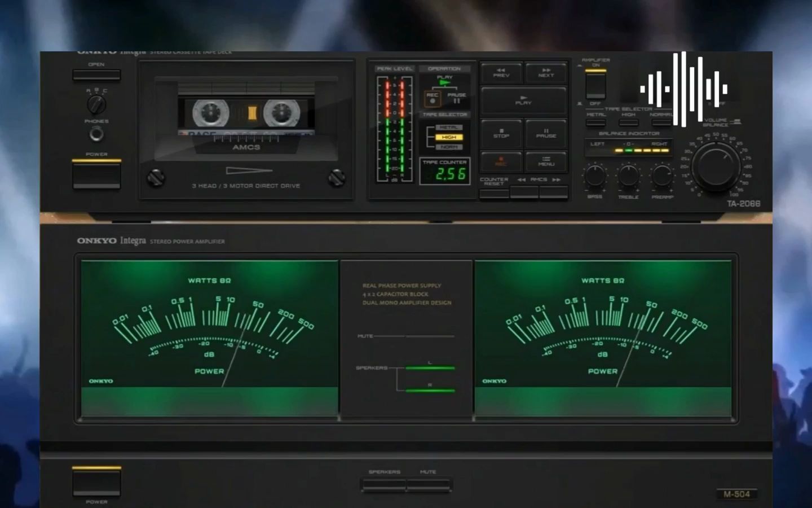Click the tape counter display showing 2.56
This screenshot has height=508, width=812.
coord(445,174)
